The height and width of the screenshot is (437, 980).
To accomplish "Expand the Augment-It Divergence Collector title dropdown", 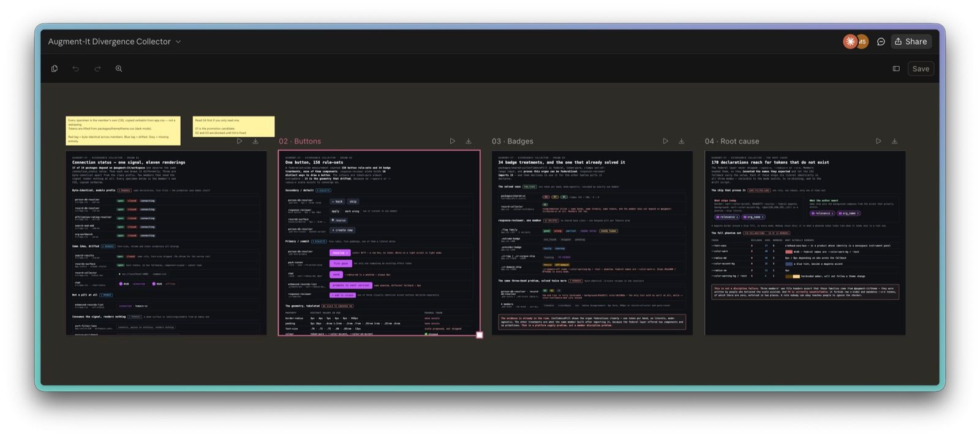I will [178, 42].
